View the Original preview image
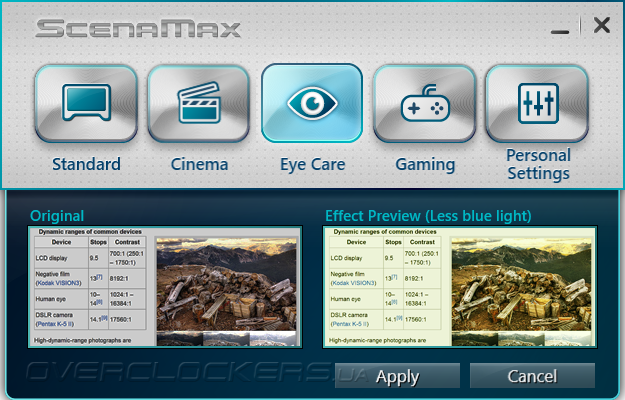 pyautogui.click(x=165, y=287)
